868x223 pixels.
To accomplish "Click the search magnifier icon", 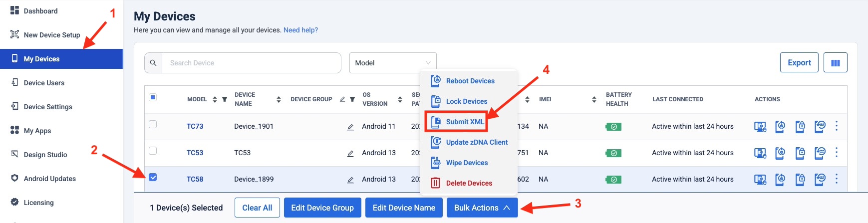I will [x=153, y=63].
